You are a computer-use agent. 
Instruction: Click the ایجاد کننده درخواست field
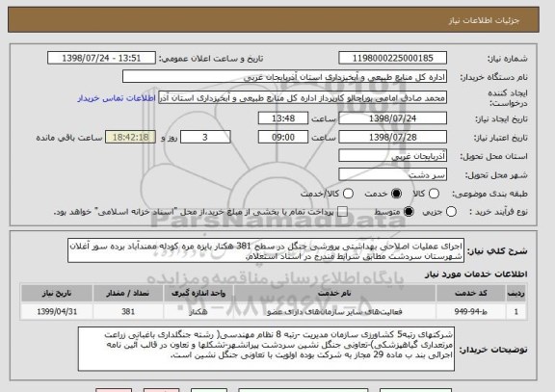pos(303,98)
